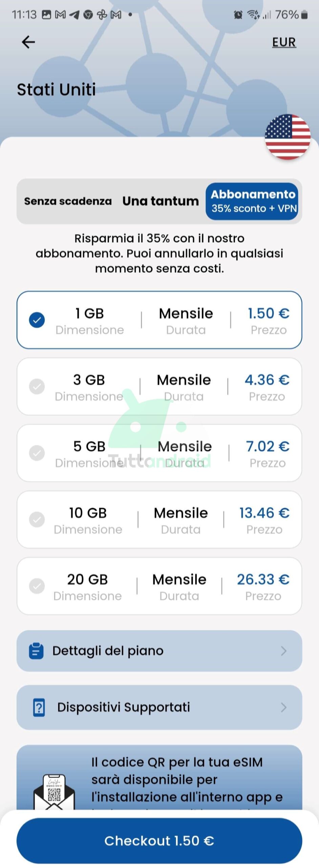Tap the clipboard icon for plan details
Screen dimensions: 319x868
36,651
